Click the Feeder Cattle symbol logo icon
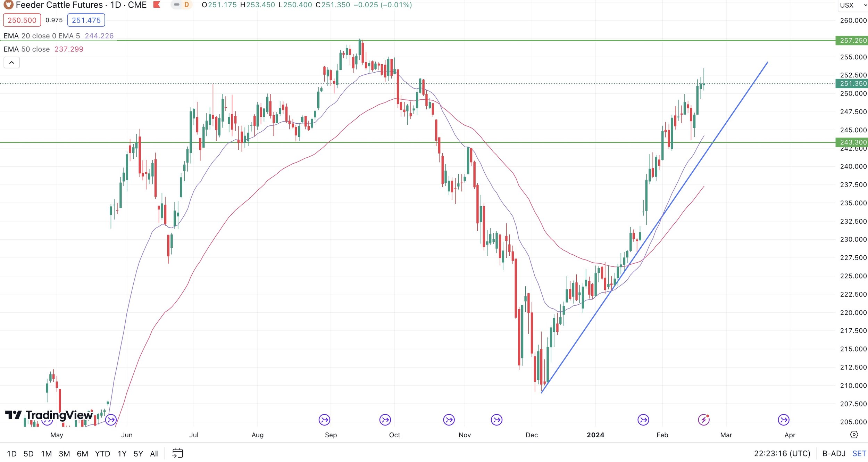868x462 pixels. 8,5
